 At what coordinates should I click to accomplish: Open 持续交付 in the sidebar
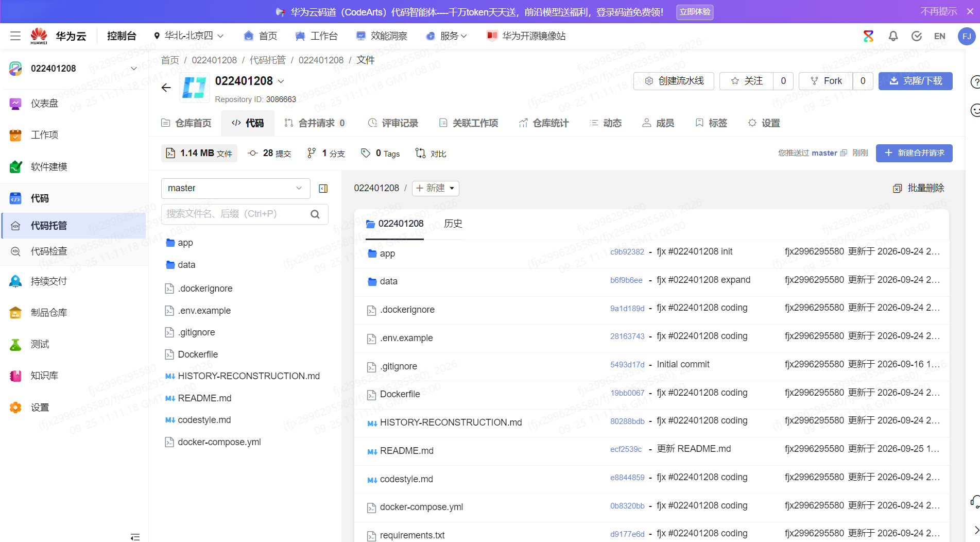pos(49,281)
